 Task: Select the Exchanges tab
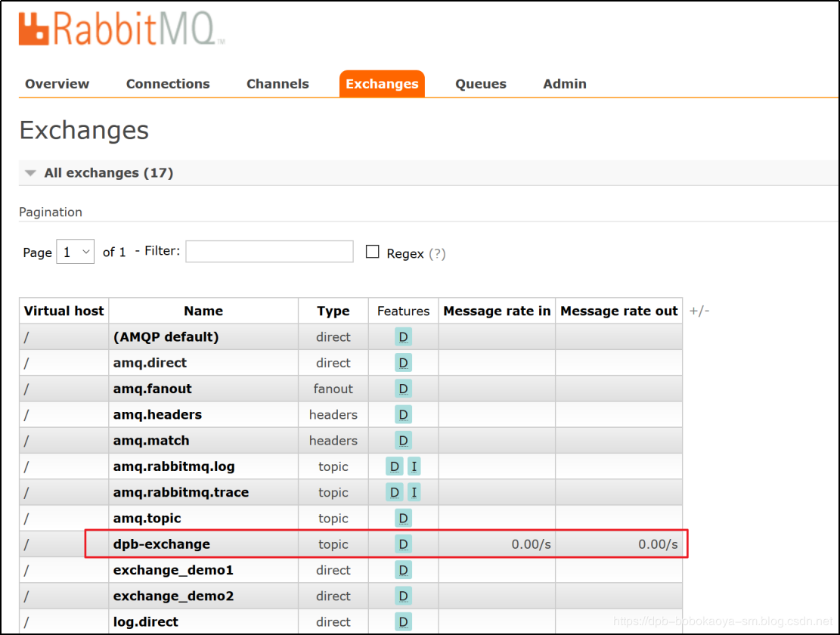click(382, 84)
